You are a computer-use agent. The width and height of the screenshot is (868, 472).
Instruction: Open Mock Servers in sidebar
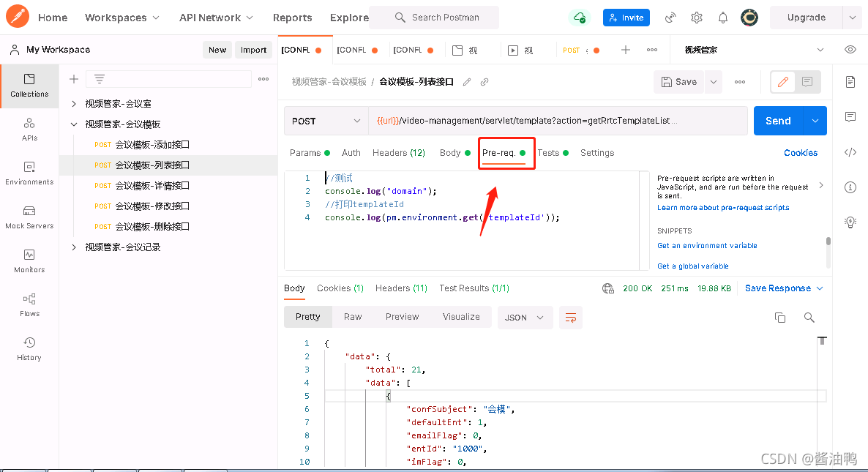point(29,217)
